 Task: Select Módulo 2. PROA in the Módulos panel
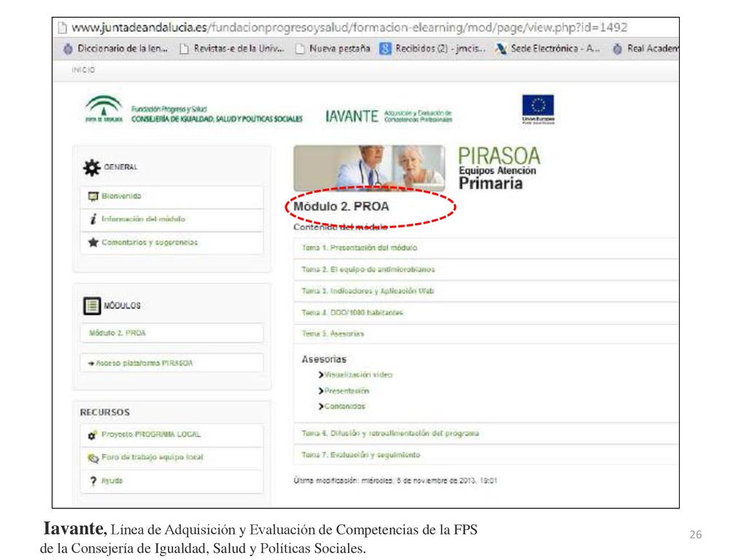coord(171,332)
